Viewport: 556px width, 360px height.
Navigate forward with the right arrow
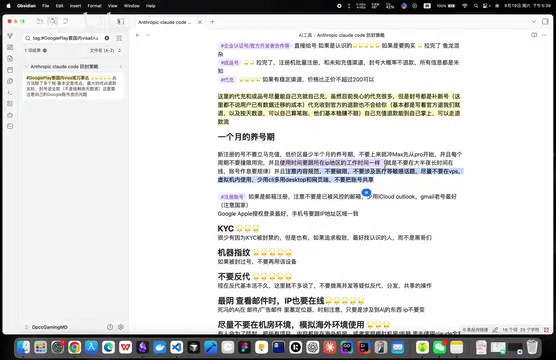coord(148,35)
